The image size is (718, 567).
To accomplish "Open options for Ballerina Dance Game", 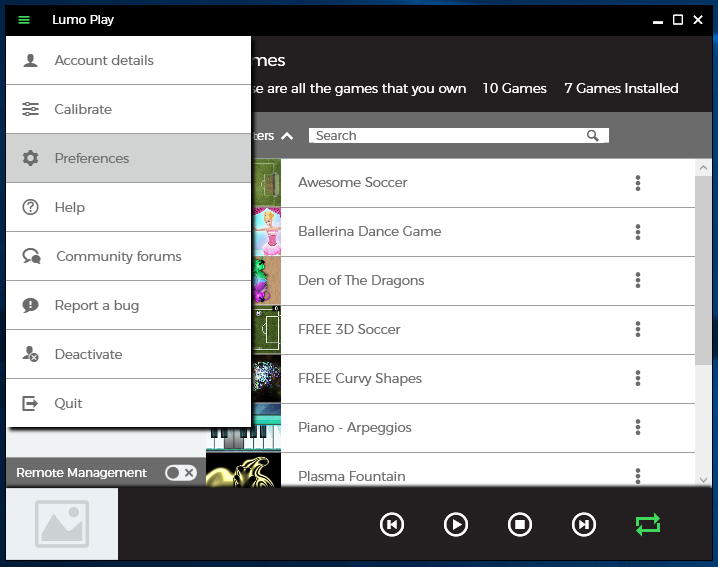I will [637, 232].
